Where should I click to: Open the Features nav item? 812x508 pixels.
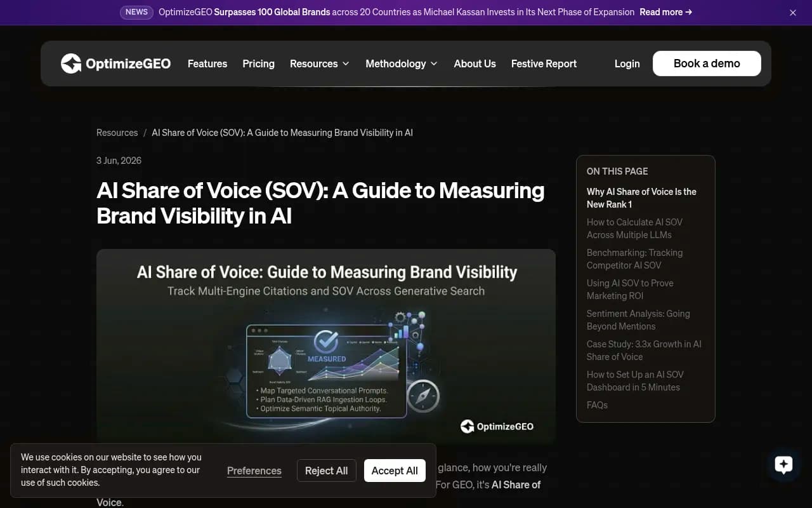(x=207, y=63)
